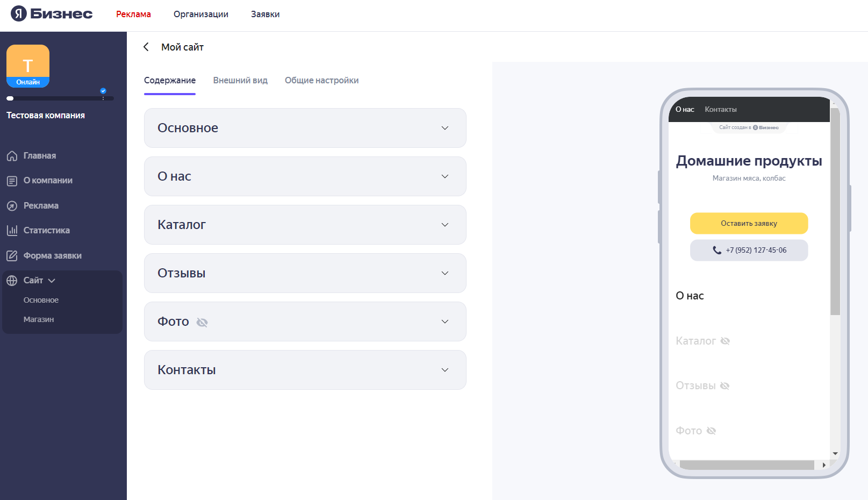Click the Оставить заявку yellow button

tap(749, 223)
